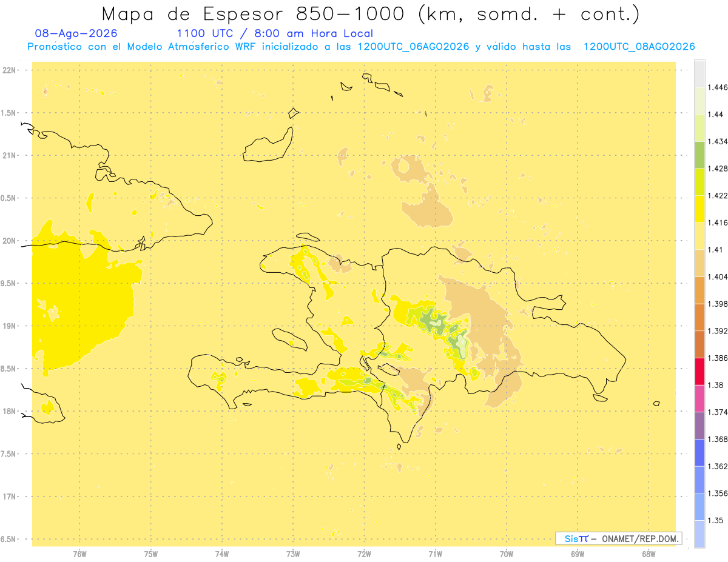Click the "73W" longitude label
The height and width of the screenshot is (562, 728).
coord(293,554)
